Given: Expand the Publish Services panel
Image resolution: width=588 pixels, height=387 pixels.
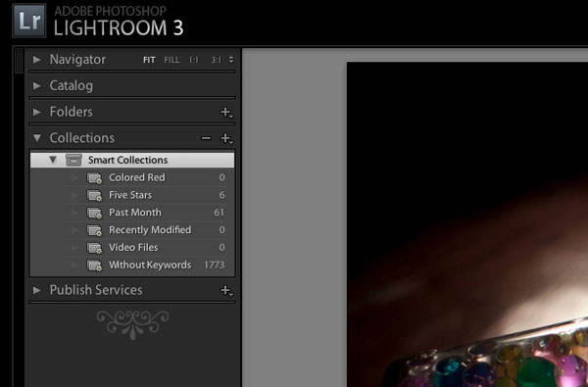Looking at the screenshot, I should click(x=37, y=290).
